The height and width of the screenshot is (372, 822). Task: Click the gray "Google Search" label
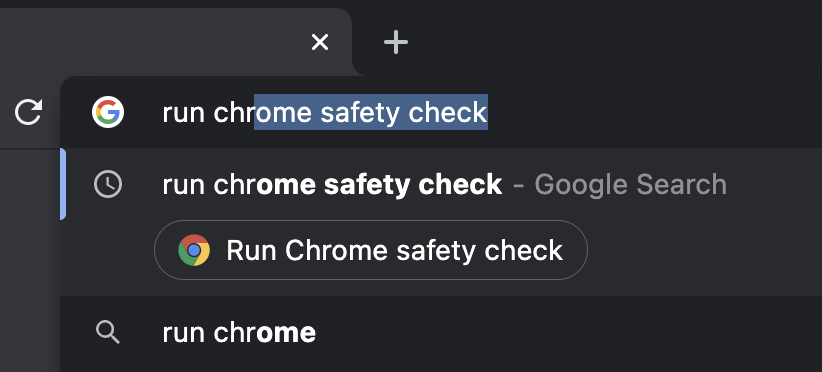(631, 184)
